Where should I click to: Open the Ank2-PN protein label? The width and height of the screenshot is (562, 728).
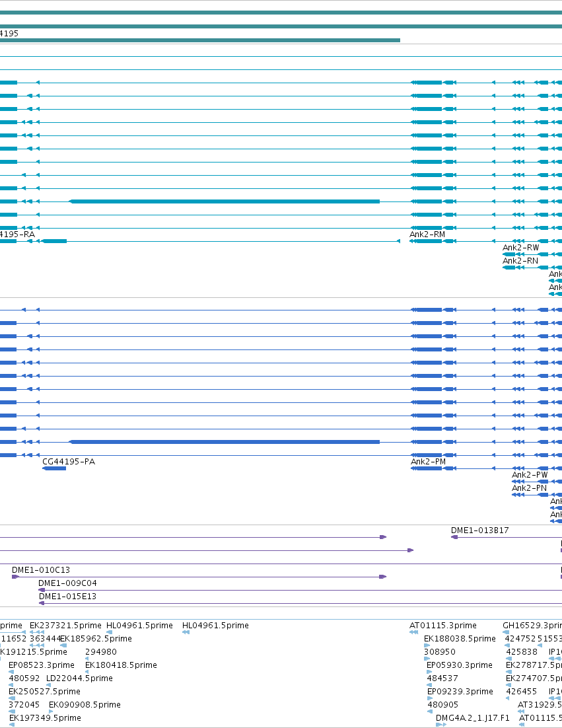(x=529, y=488)
